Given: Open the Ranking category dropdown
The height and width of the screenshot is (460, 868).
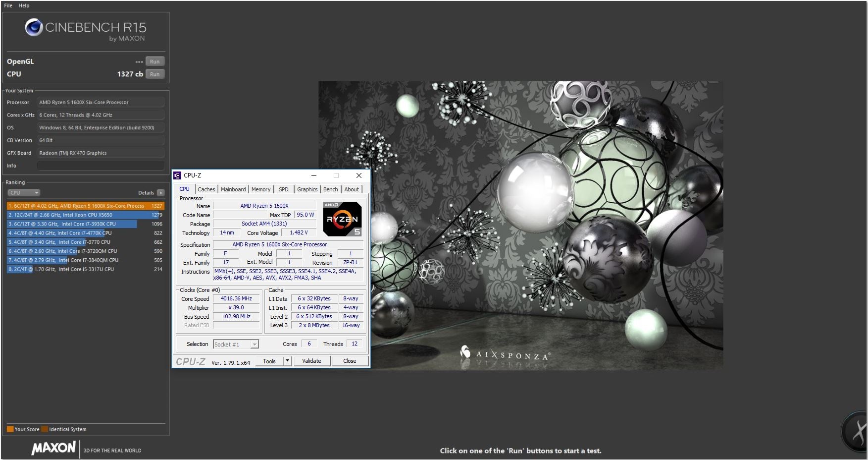Looking at the screenshot, I should (23, 192).
